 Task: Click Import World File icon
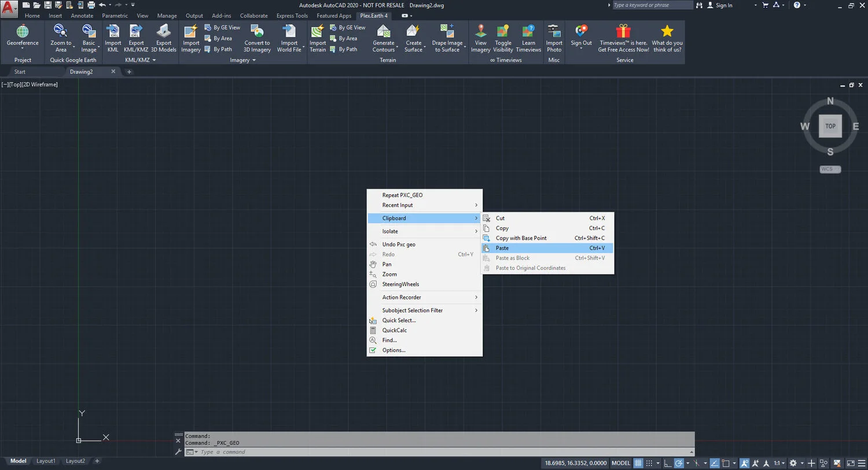(289, 31)
